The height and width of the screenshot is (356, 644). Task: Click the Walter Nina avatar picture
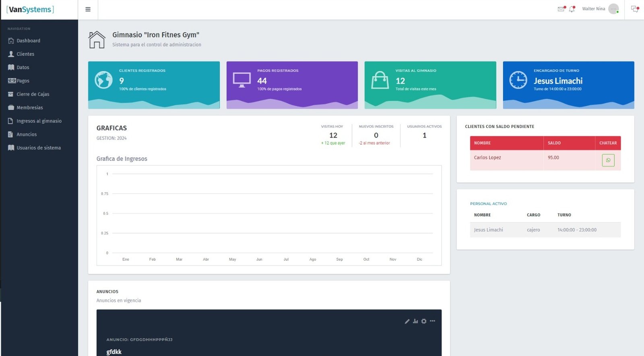tap(613, 9)
